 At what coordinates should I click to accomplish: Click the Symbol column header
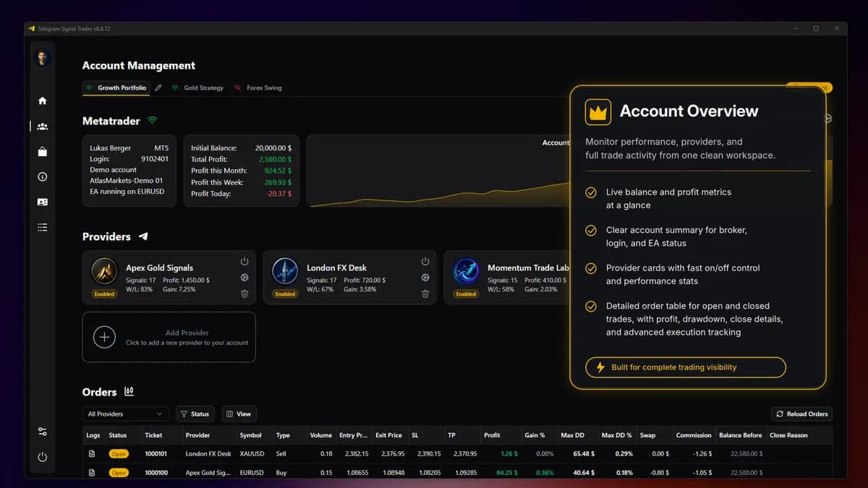click(x=250, y=435)
